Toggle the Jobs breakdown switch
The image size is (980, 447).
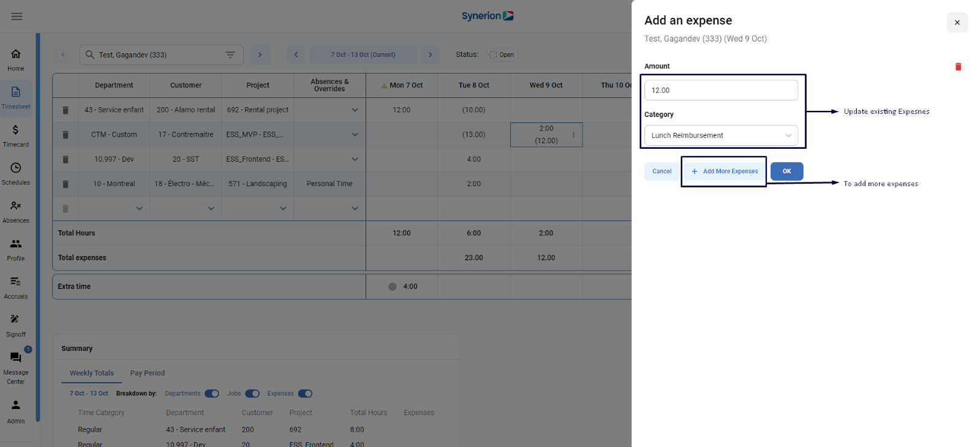[x=252, y=394]
